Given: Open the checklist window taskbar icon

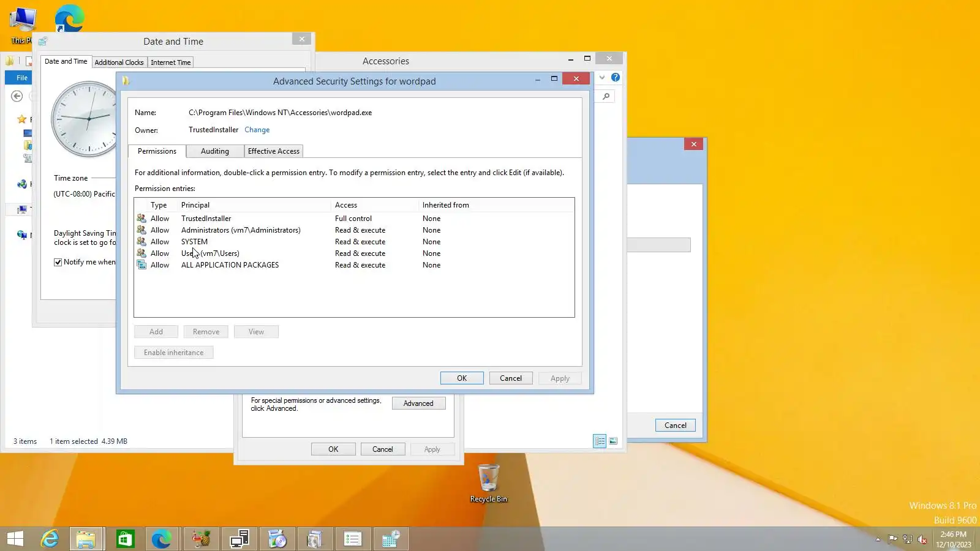Looking at the screenshot, I should pos(353,539).
